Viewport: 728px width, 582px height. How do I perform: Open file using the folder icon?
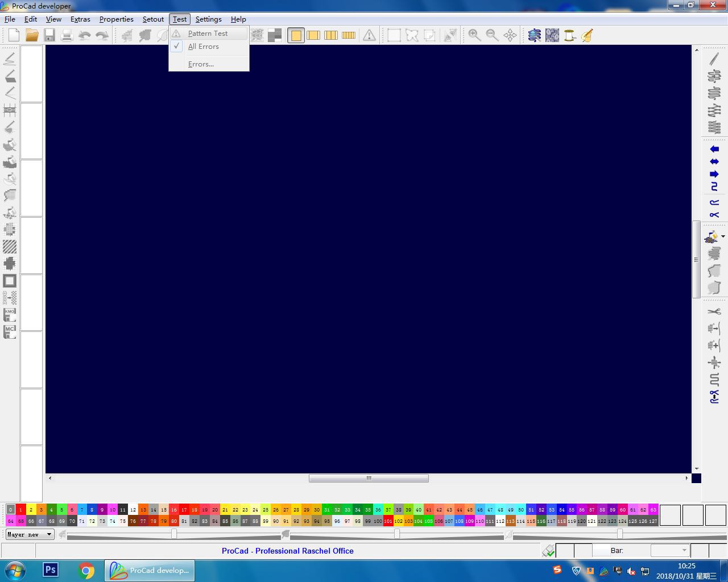tap(32, 35)
